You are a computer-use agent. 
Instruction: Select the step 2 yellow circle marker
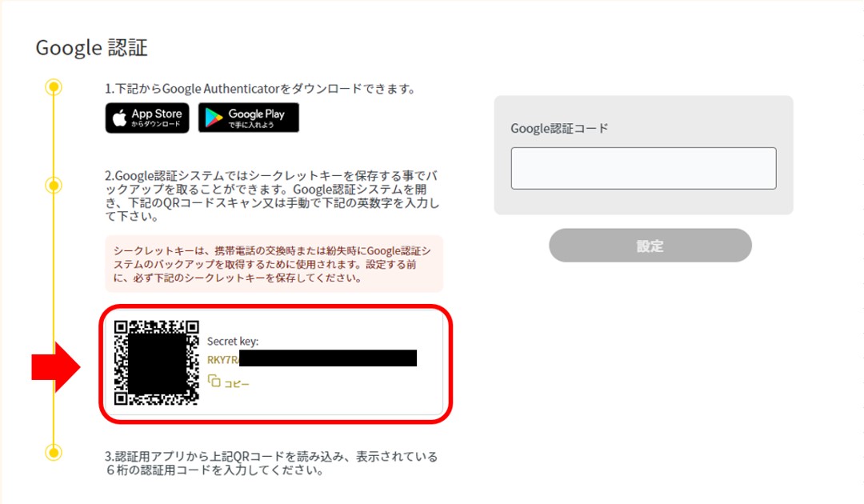[x=54, y=185]
